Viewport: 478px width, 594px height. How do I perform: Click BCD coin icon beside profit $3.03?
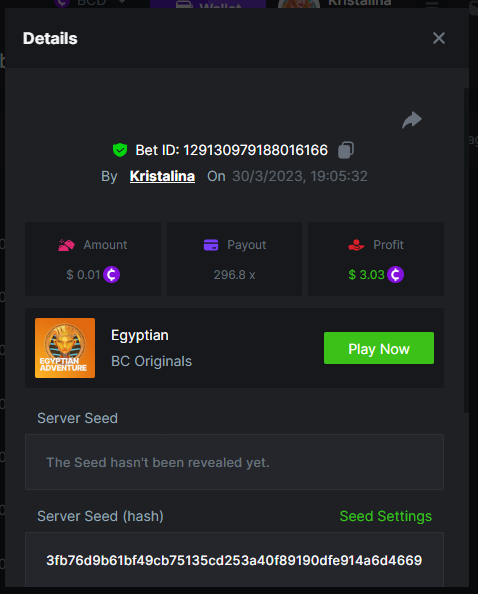coord(395,275)
